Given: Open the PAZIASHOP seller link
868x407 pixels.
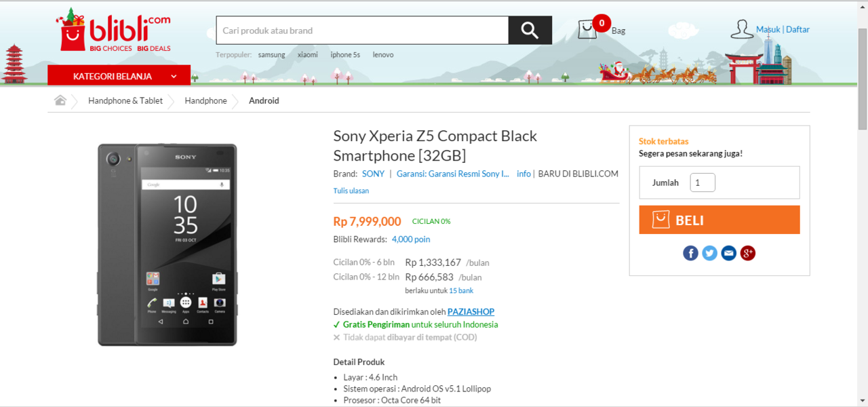Looking at the screenshot, I should (471, 312).
